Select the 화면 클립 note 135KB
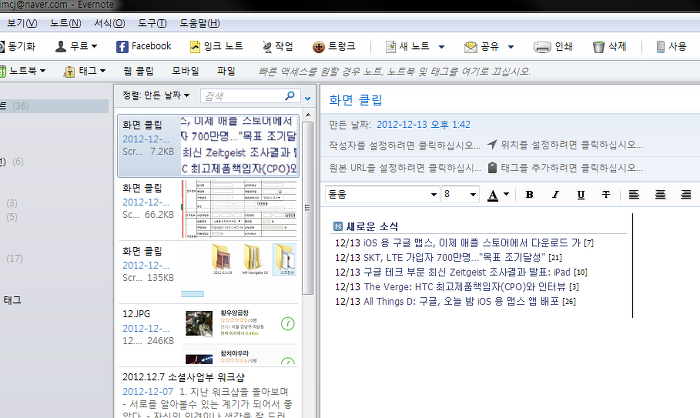This screenshot has width=700, height=418. point(208,272)
